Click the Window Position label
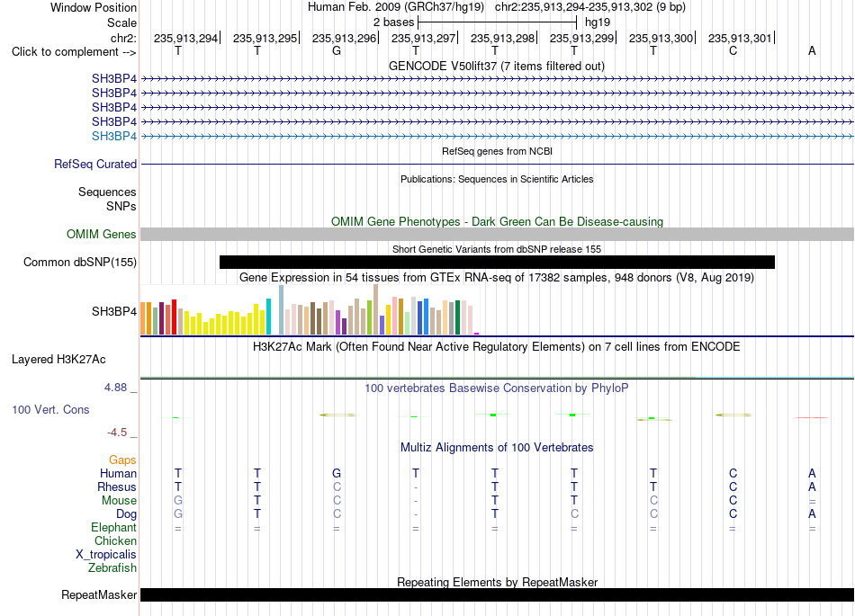 coord(94,7)
